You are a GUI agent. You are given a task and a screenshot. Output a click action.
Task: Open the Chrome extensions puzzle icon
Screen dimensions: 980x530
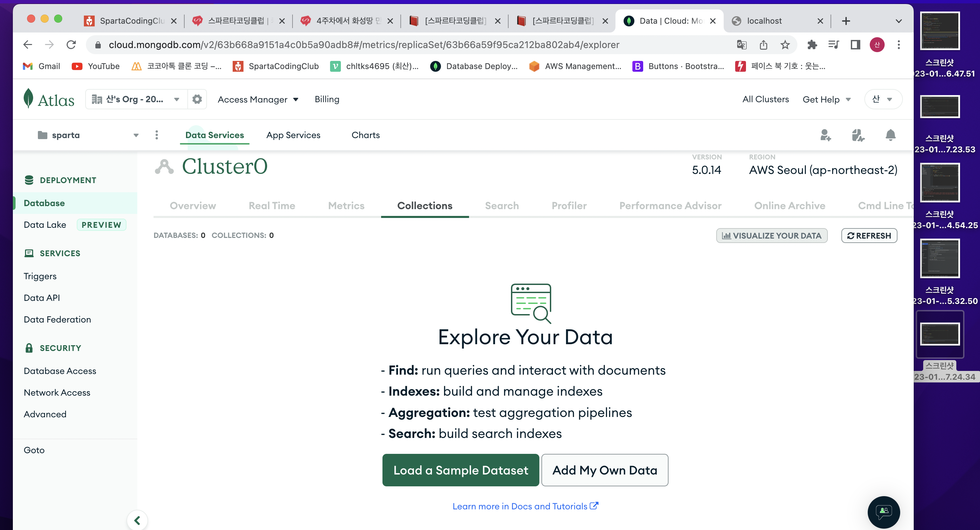pos(812,45)
